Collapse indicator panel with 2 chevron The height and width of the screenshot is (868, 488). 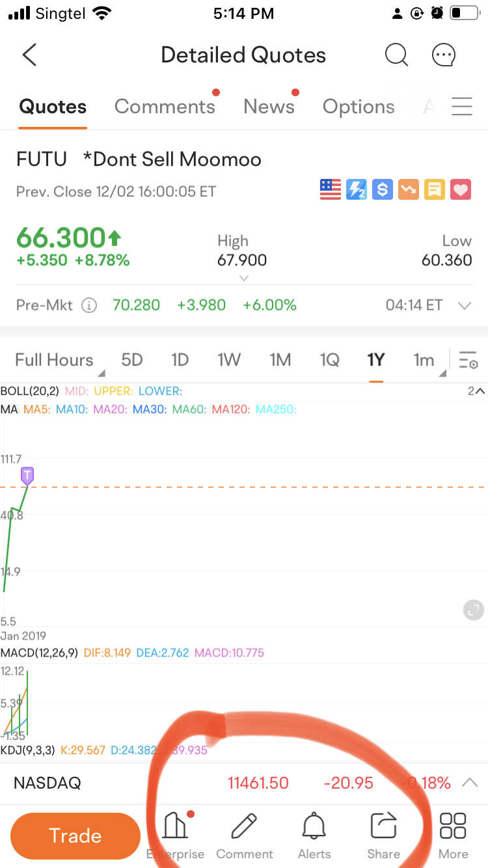point(476,391)
